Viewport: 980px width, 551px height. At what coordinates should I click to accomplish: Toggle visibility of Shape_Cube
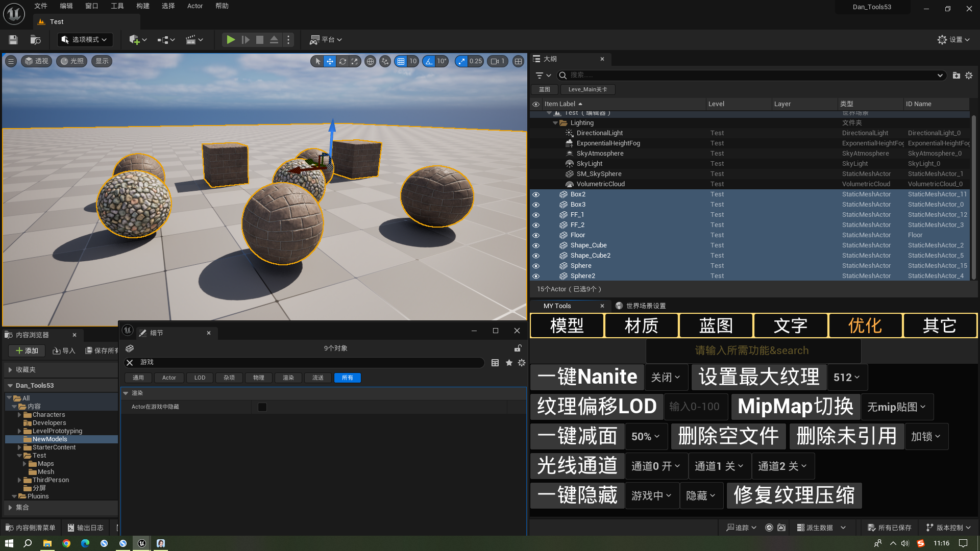click(536, 245)
